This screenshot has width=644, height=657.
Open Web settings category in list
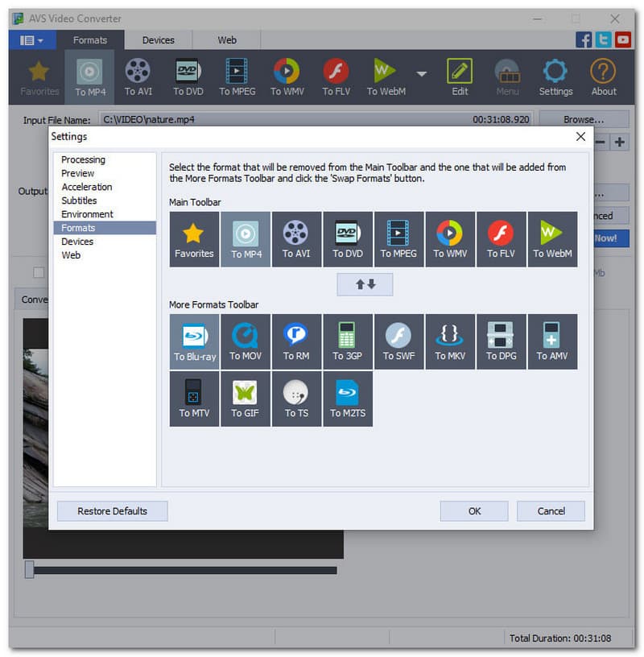tap(105, 255)
